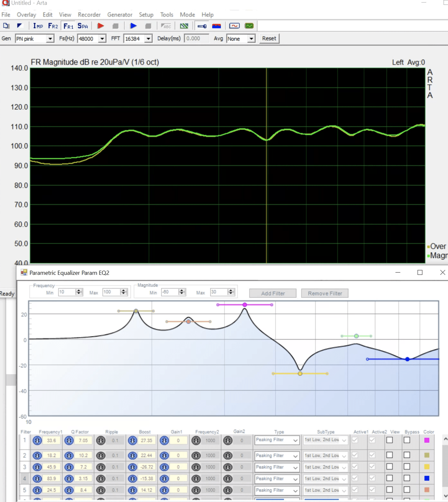This screenshot has height=502, width=448.
Task: Click the Add Filter button
Action: pos(273,293)
